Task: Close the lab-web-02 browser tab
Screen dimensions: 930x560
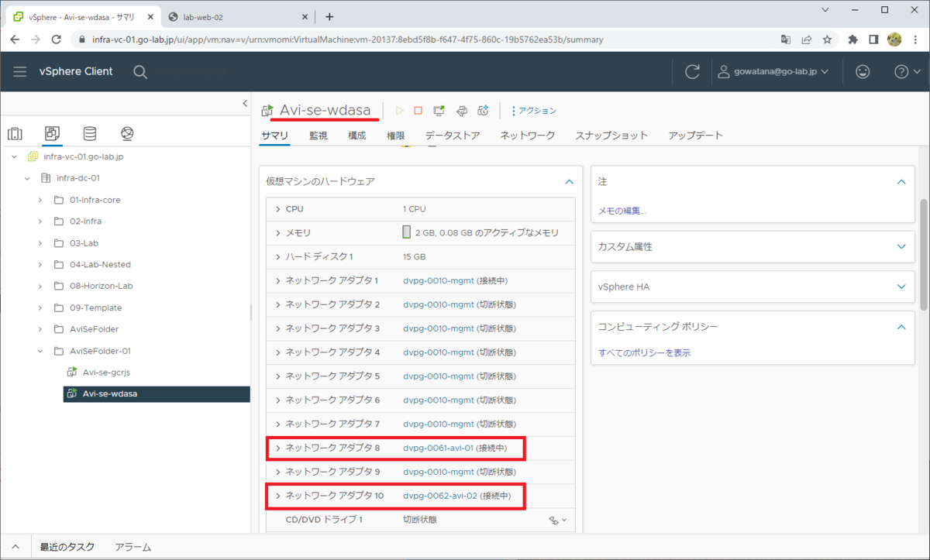Action: pyautogui.click(x=305, y=16)
